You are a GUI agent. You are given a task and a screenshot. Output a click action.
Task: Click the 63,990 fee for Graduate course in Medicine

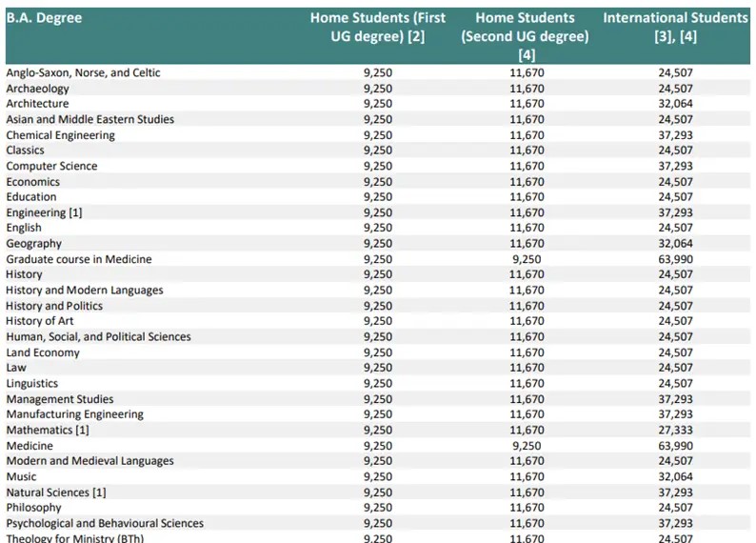coord(675,259)
